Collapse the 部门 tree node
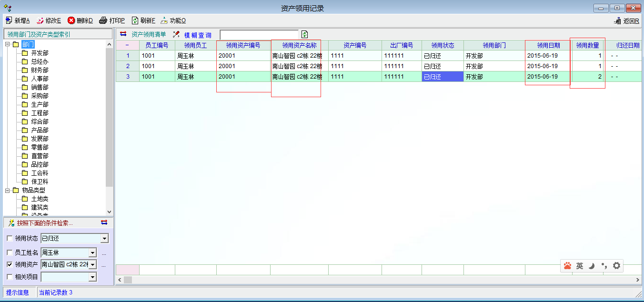Image resolution: width=644 pixels, height=302 pixels. coord(7,44)
